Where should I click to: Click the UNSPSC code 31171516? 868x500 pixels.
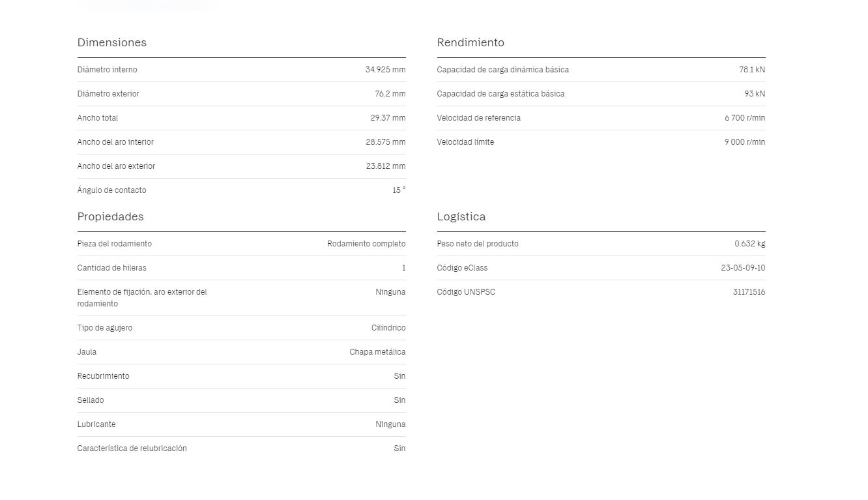[749, 292]
